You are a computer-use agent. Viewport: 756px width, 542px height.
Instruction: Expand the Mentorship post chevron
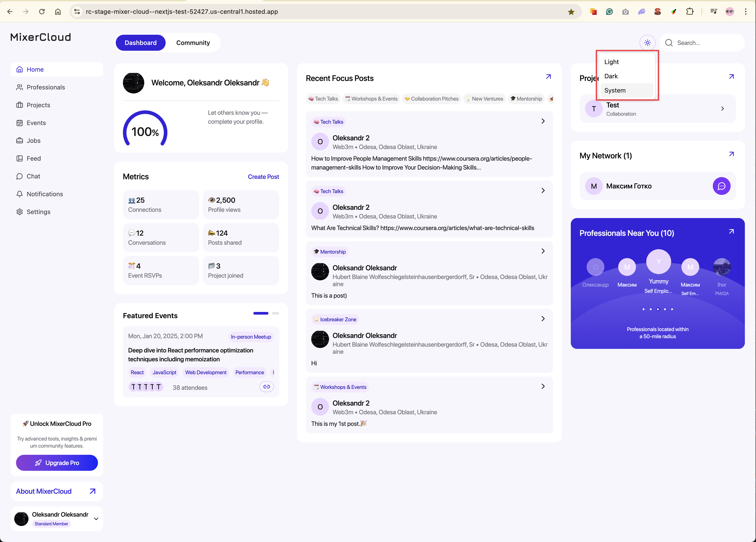[x=543, y=251]
